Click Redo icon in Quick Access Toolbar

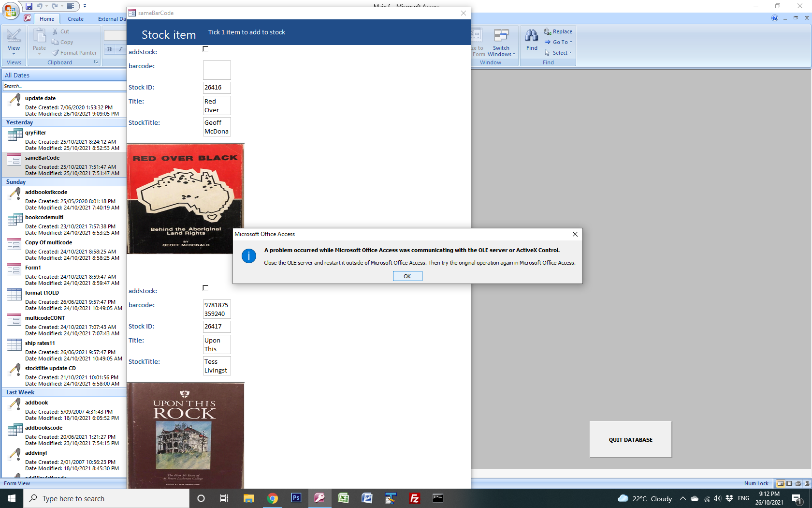tap(55, 6)
